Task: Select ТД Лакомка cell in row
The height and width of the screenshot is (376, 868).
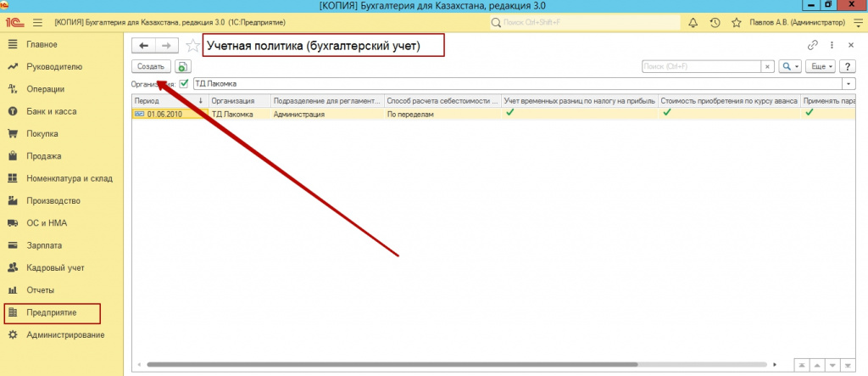Action: pyautogui.click(x=239, y=114)
